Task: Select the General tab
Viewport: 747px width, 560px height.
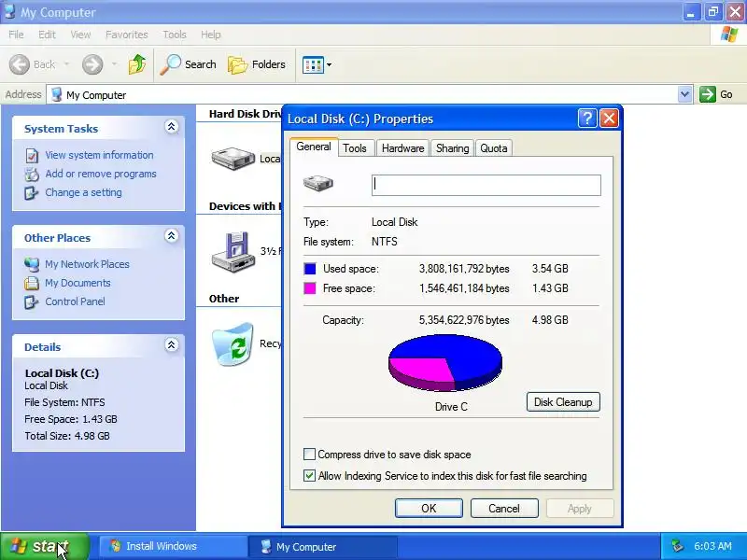Action: coord(314,147)
